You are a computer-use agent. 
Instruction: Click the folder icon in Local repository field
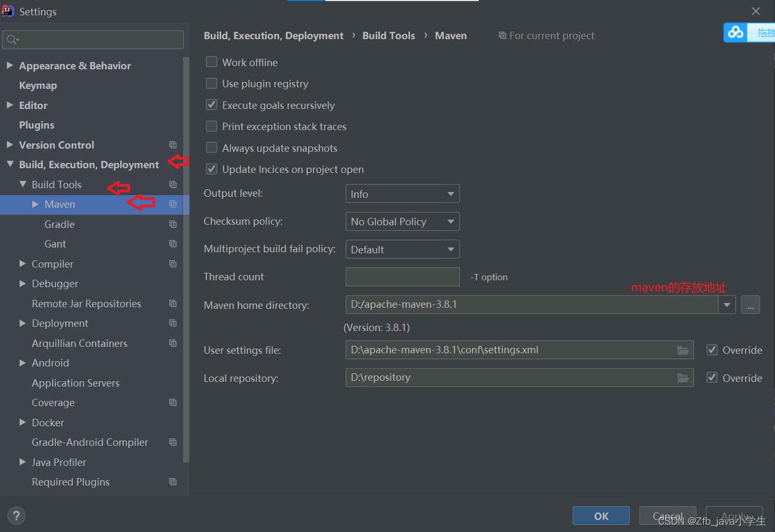click(683, 378)
